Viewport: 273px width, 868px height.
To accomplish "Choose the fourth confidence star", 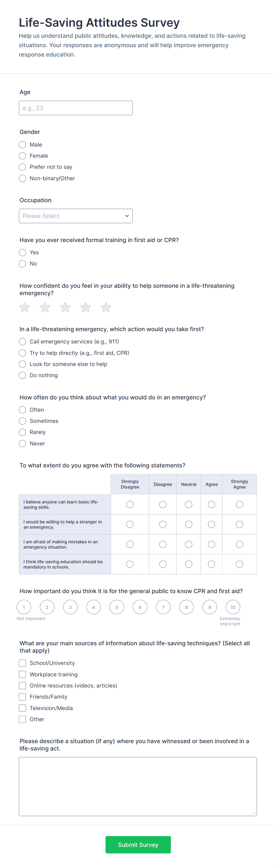I will [85, 307].
